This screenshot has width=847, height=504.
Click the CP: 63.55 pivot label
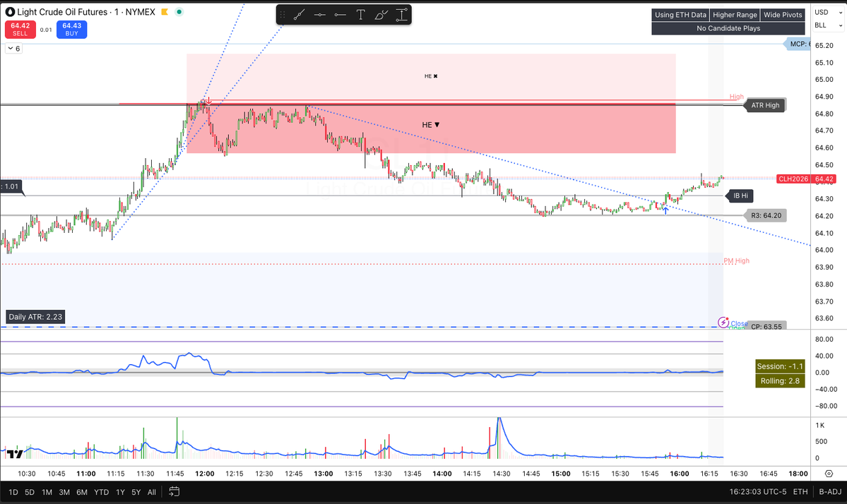coord(766,326)
